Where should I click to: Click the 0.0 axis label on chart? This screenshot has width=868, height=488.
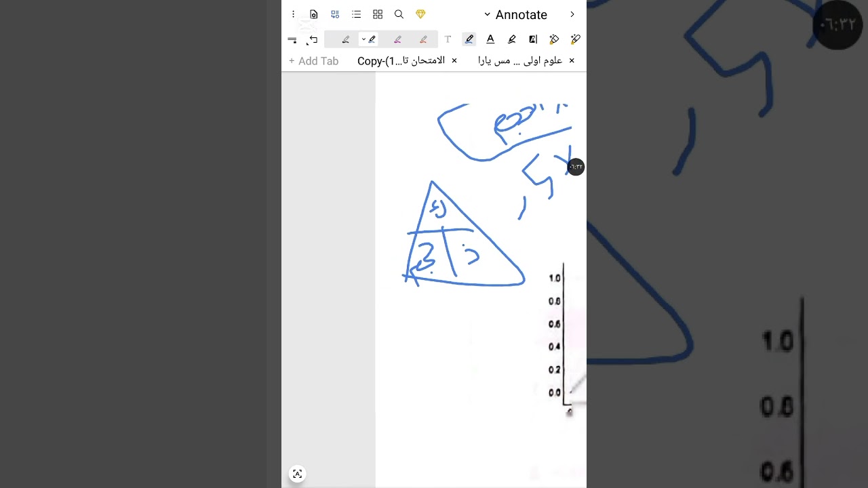tap(555, 392)
